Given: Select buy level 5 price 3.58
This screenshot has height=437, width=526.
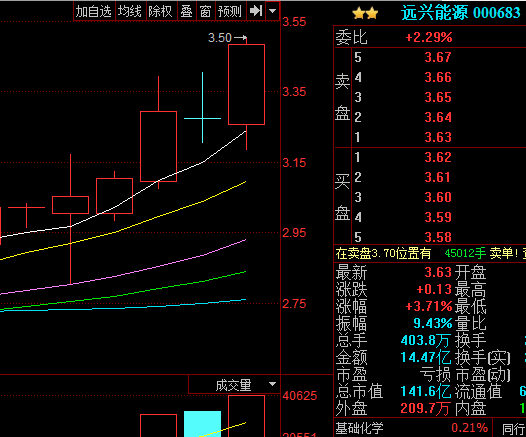Looking at the screenshot, I should 438,237.
